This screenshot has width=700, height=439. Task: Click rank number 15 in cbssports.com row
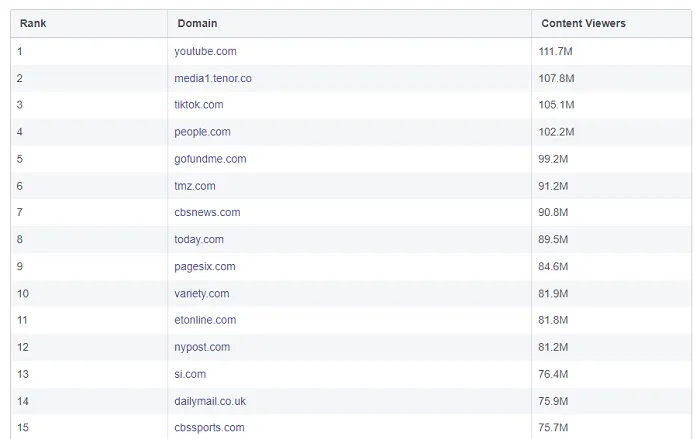pos(23,427)
